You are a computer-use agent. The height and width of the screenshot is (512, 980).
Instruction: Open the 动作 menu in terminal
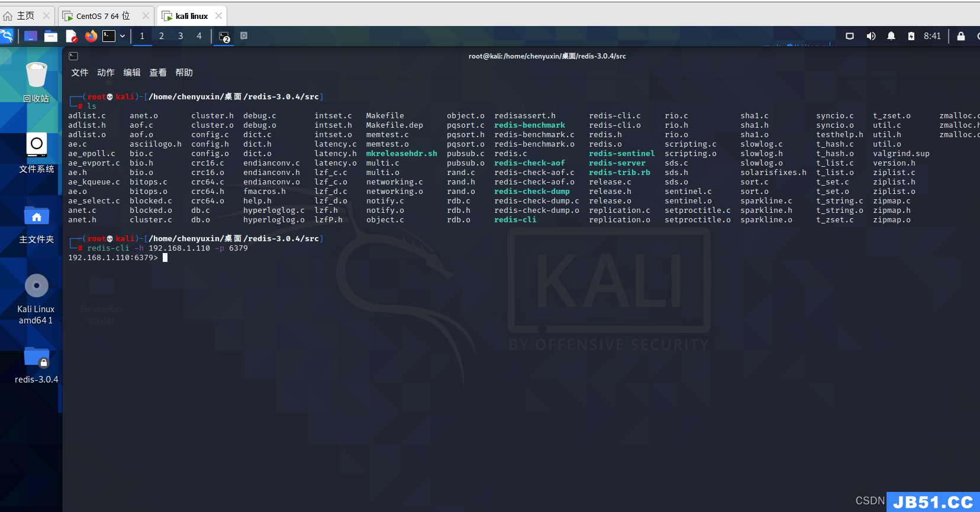point(106,73)
